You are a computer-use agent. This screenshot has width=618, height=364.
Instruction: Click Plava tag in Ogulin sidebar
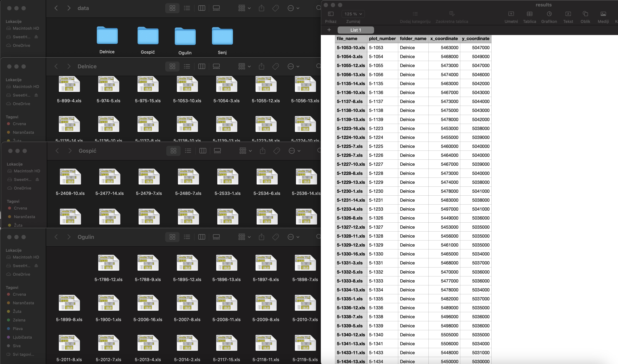pos(15,329)
